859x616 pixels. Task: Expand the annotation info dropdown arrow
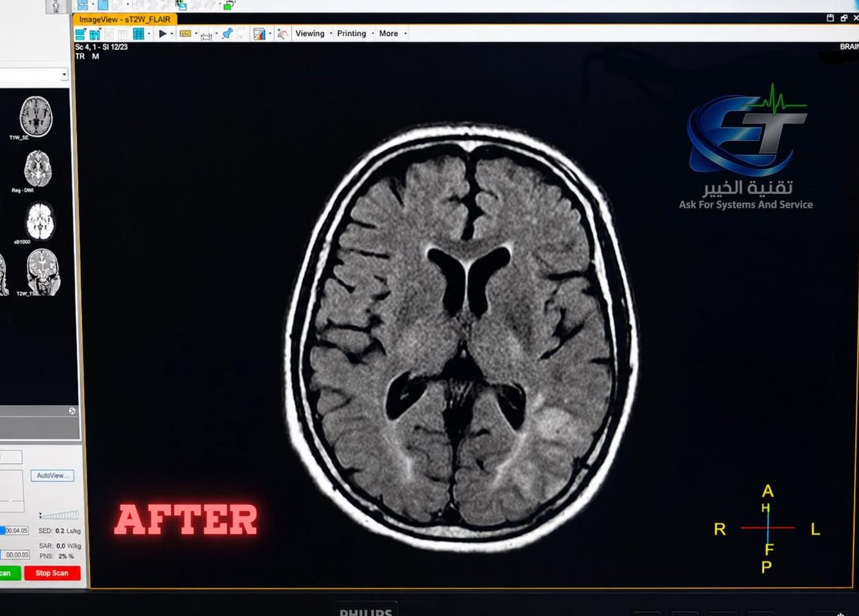tap(196, 33)
